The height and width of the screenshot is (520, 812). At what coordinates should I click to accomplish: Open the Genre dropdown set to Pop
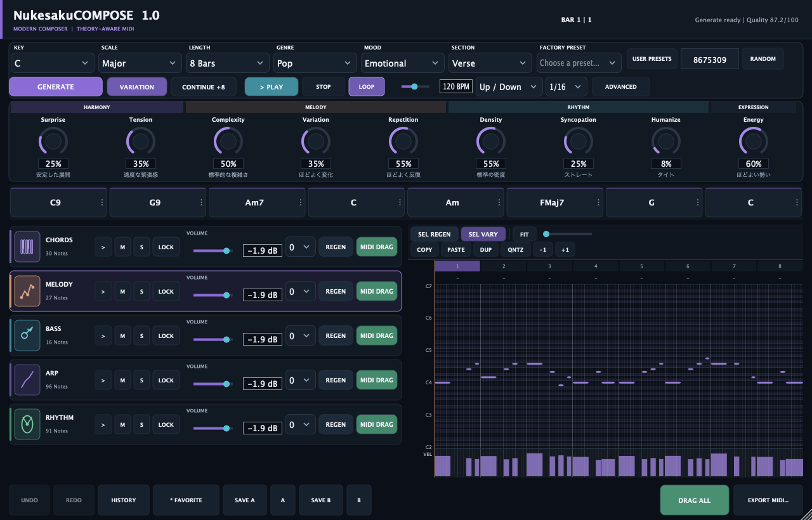(315, 63)
